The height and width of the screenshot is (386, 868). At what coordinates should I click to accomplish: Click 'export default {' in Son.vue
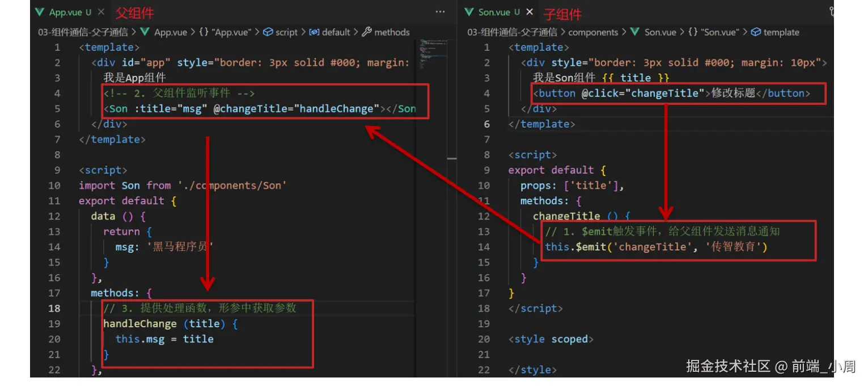click(x=557, y=170)
